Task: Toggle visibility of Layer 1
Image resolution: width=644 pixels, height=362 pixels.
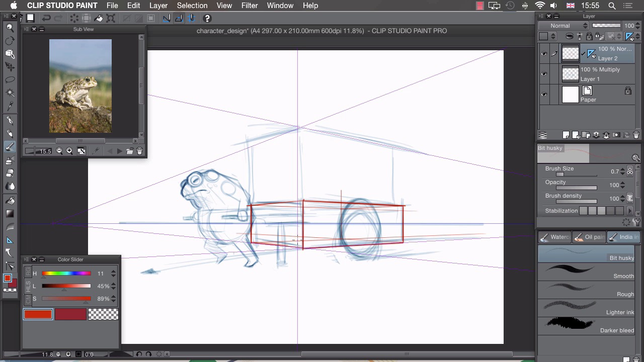Action: point(544,74)
